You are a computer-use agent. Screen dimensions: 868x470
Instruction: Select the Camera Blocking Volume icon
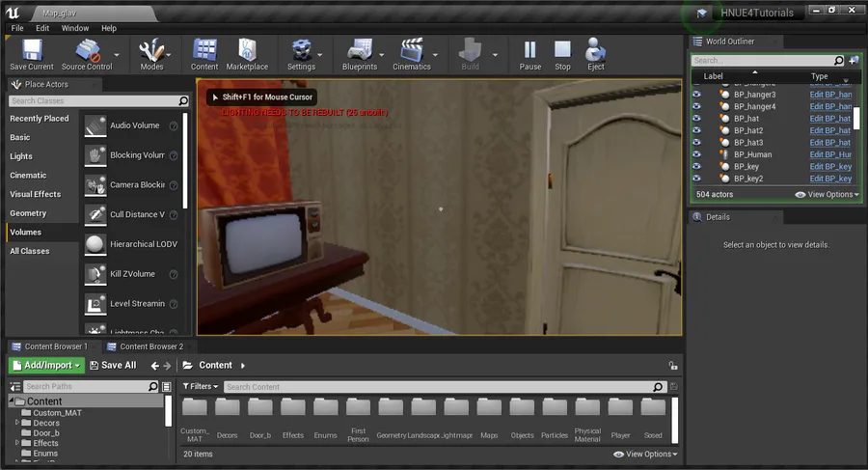(95, 185)
